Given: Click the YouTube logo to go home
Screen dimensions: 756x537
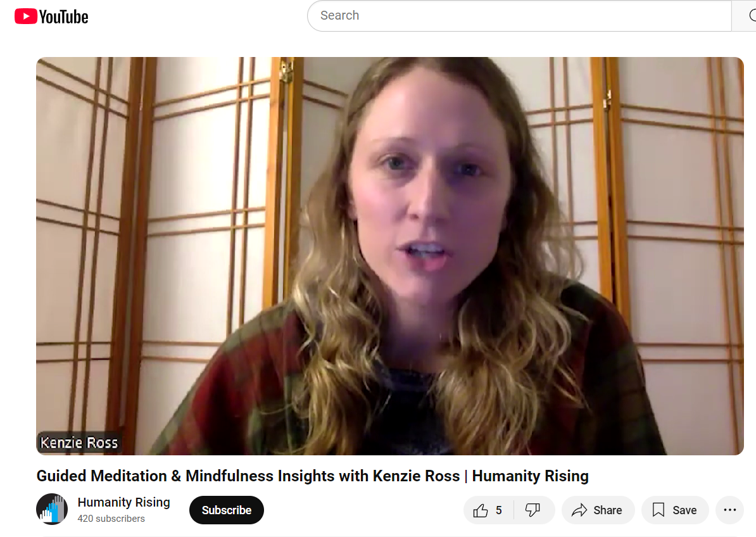Looking at the screenshot, I should [x=51, y=16].
